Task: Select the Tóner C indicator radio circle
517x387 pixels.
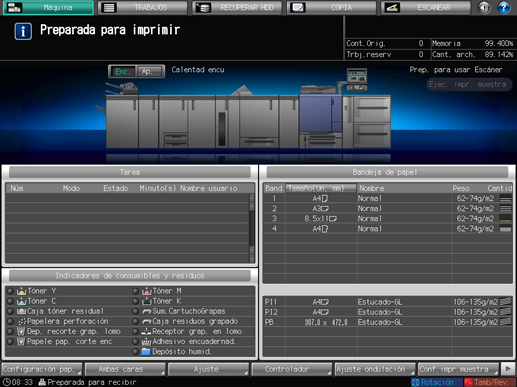Action: [10, 301]
